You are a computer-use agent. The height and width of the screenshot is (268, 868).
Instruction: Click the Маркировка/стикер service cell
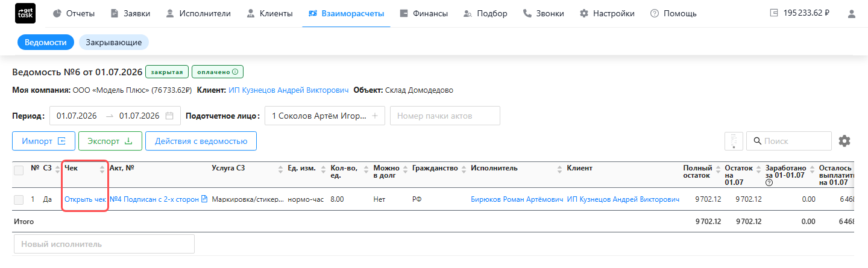(x=248, y=199)
